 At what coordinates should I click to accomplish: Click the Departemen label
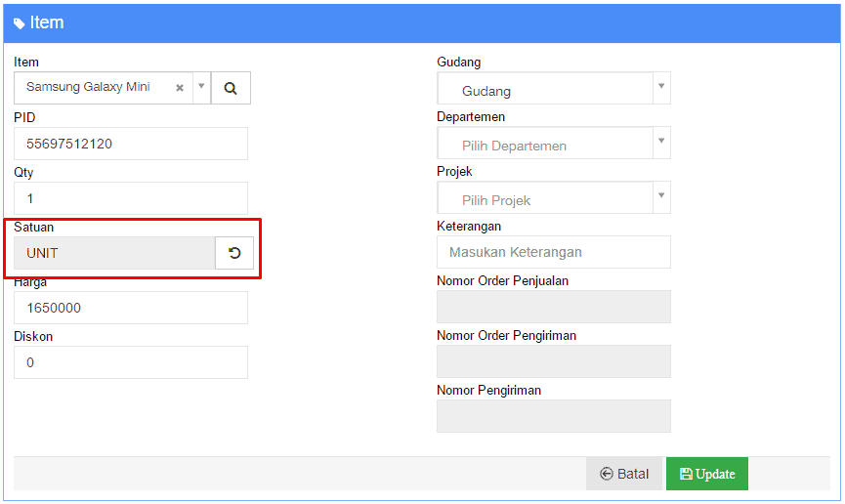(471, 117)
